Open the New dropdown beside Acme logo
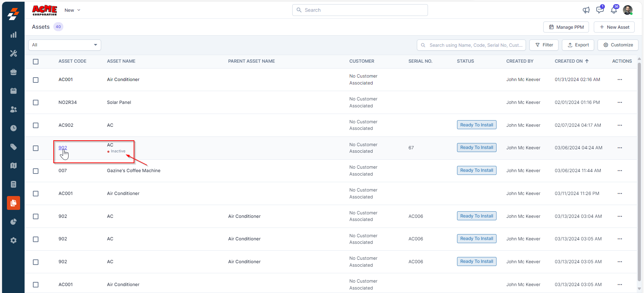This screenshot has height=293, width=644. (72, 10)
